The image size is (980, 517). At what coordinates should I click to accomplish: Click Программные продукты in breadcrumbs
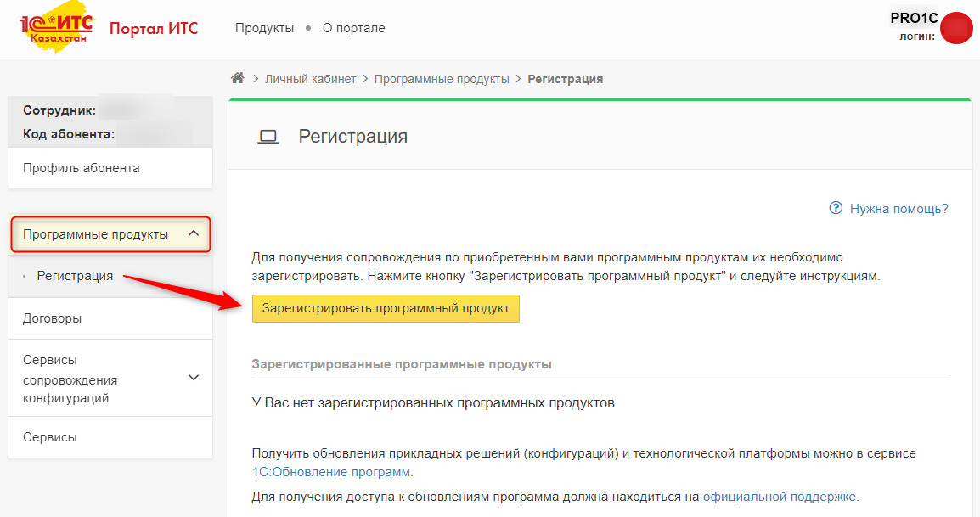pyautogui.click(x=442, y=79)
